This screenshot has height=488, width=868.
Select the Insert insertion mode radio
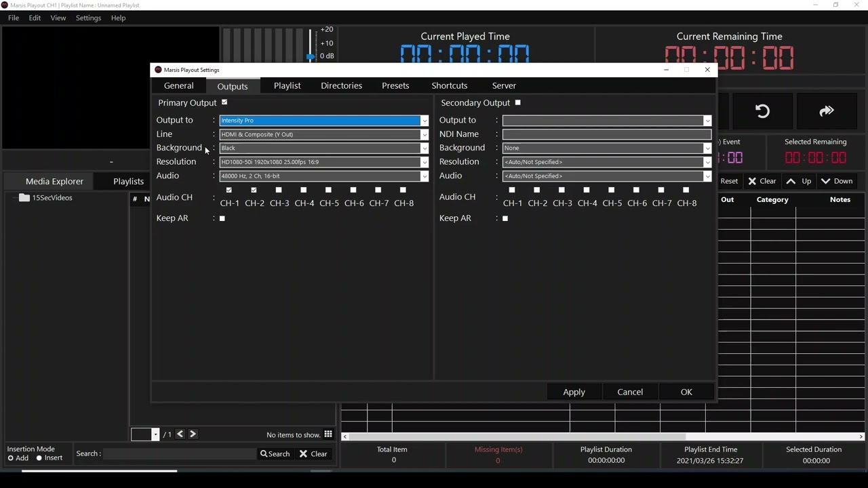pyautogui.click(x=39, y=458)
